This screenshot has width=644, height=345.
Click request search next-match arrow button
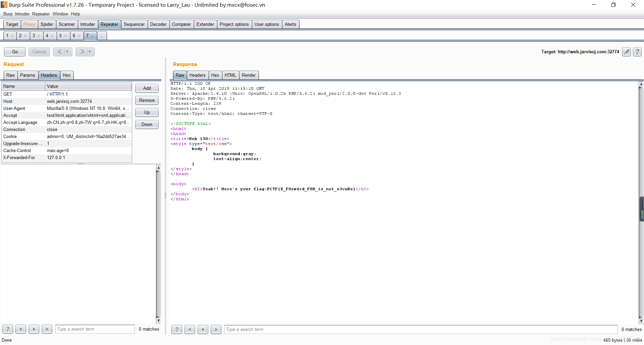[47, 329]
